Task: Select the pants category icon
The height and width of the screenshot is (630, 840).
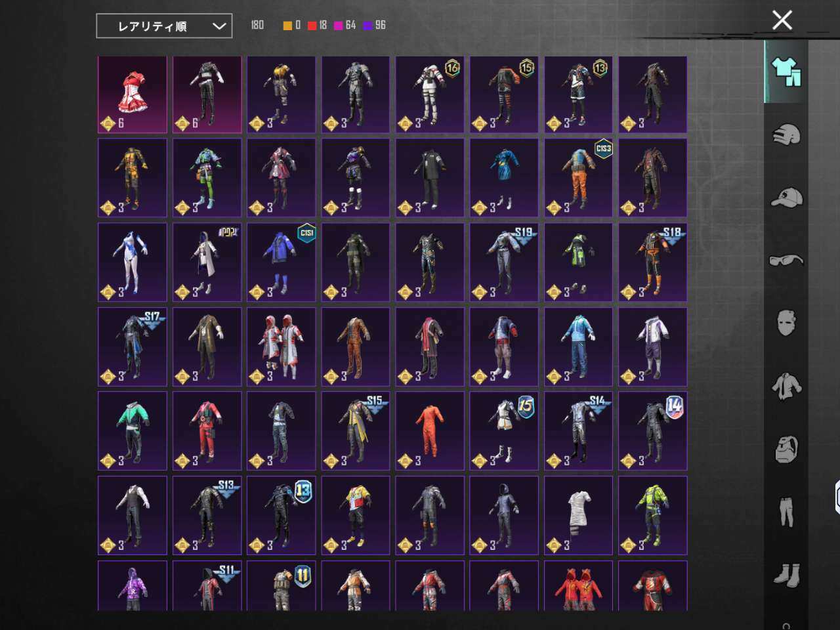Action: [x=786, y=512]
